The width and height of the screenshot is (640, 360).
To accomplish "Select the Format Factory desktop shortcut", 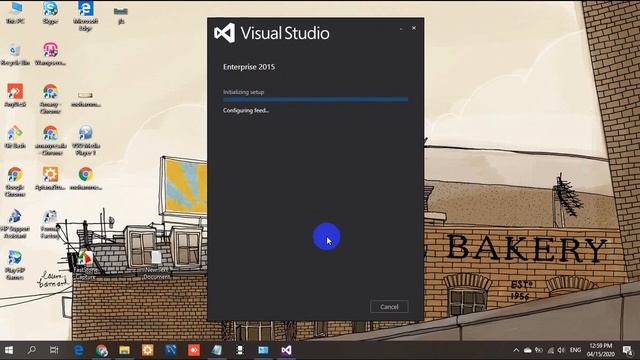I will [50, 223].
